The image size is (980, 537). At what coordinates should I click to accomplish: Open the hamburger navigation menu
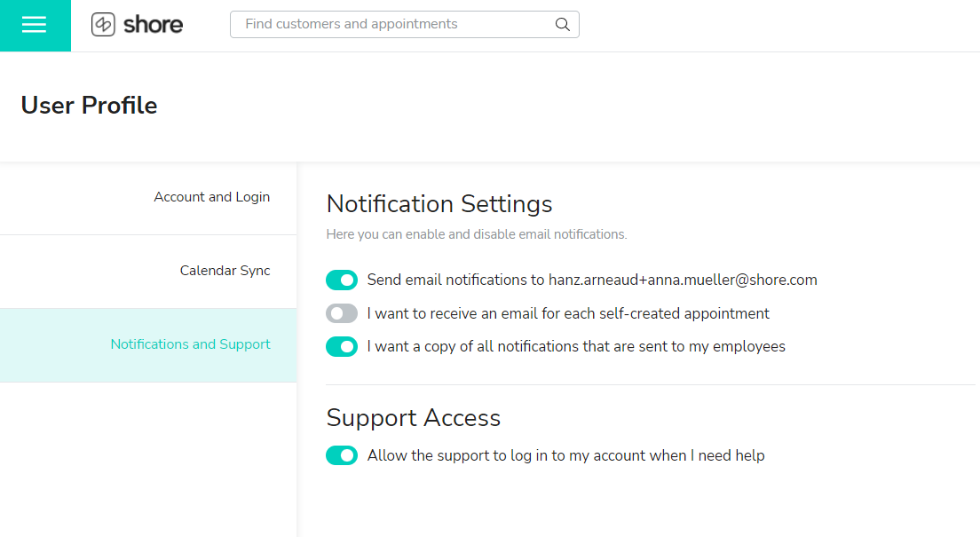click(x=35, y=25)
